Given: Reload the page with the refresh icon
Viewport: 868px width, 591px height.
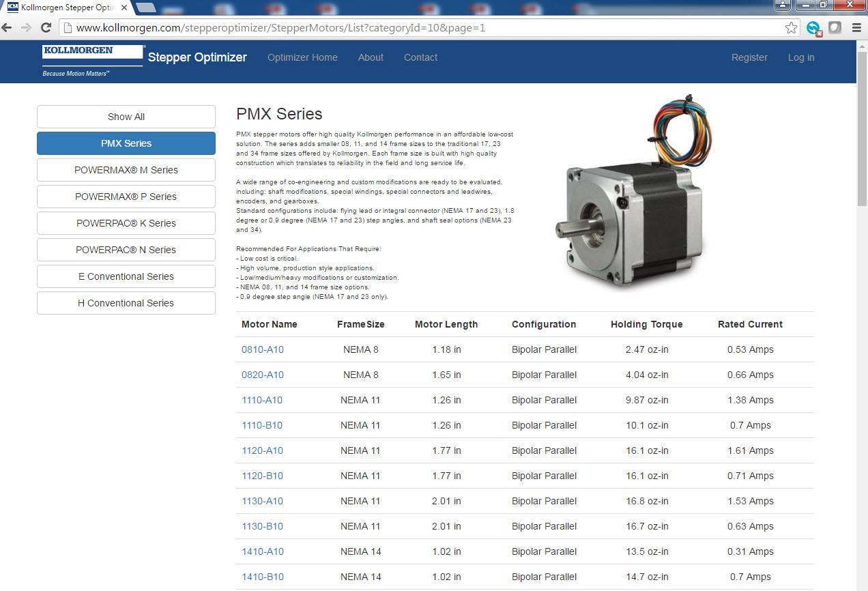Looking at the screenshot, I should [x=46, y=28].
